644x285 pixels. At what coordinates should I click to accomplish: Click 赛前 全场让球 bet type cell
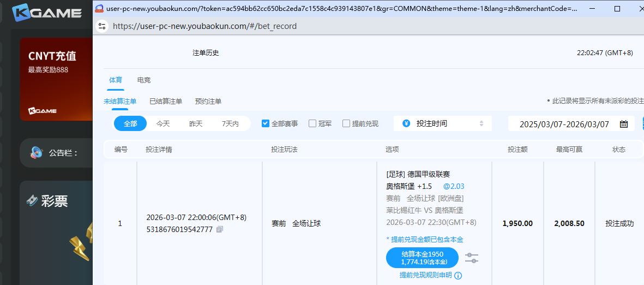click(296, 224)
